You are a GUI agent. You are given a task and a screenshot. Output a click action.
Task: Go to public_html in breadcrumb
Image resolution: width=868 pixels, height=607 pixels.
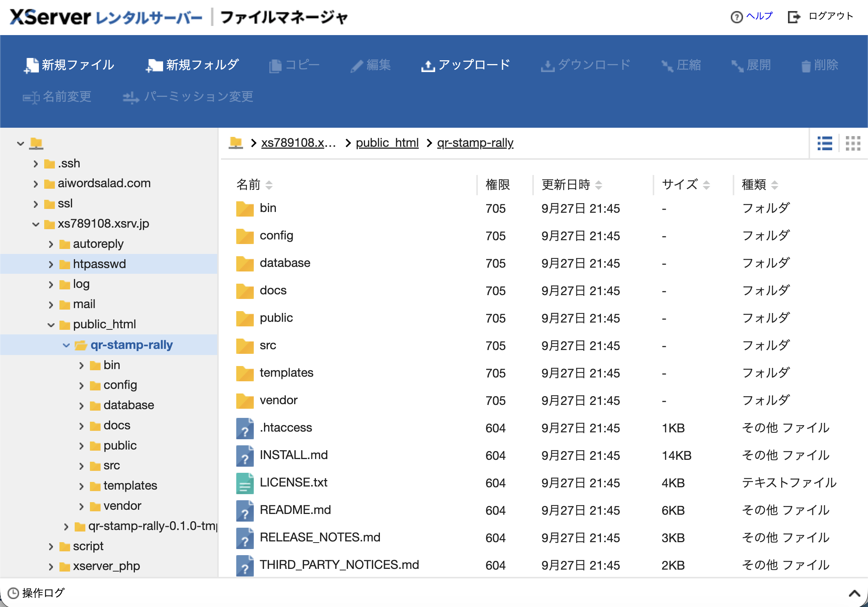click(x=387, y=143)
